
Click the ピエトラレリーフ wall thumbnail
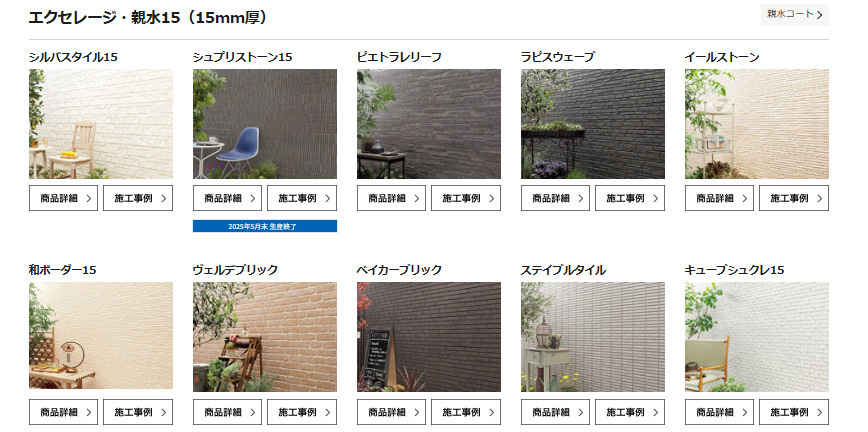[x=428, y=124]
